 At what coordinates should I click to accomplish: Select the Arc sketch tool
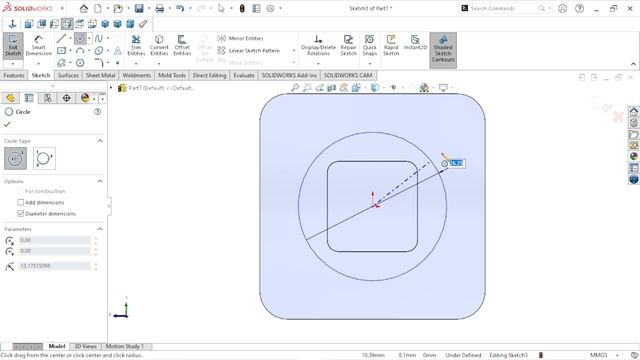tap(80, 51)
